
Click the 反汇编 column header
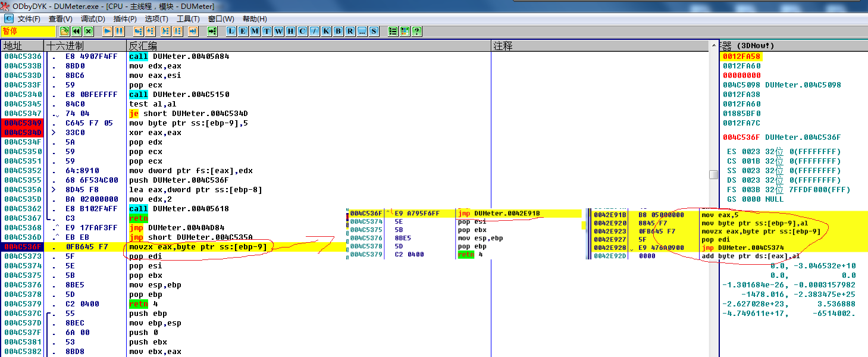[x=309, y=46]
